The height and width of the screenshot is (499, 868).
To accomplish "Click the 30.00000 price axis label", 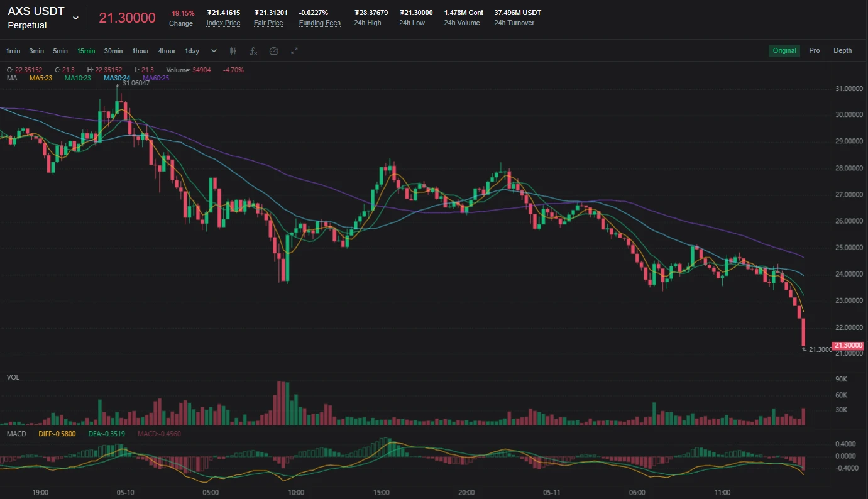I will [x=849, y=115].
